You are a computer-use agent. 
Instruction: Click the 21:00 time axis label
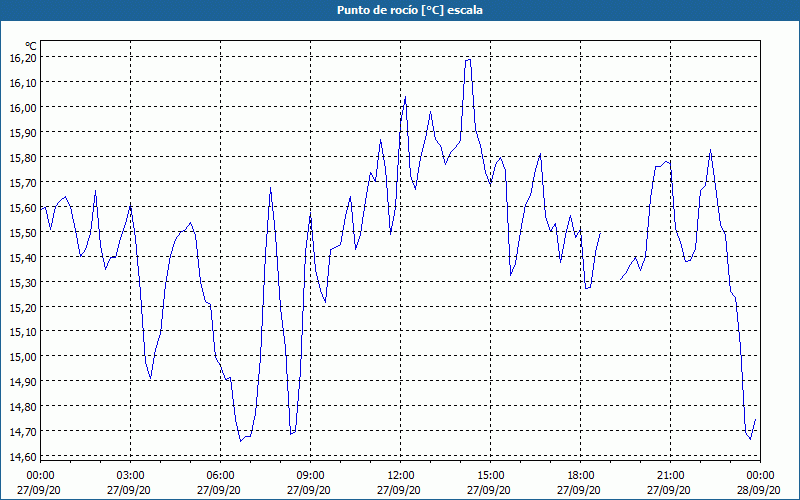click(670, 476)
